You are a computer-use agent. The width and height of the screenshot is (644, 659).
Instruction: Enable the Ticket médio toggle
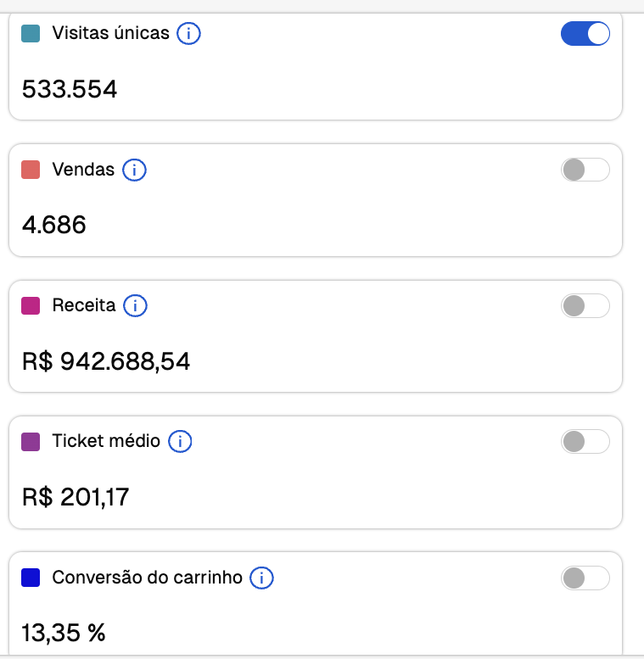(585, 441)
